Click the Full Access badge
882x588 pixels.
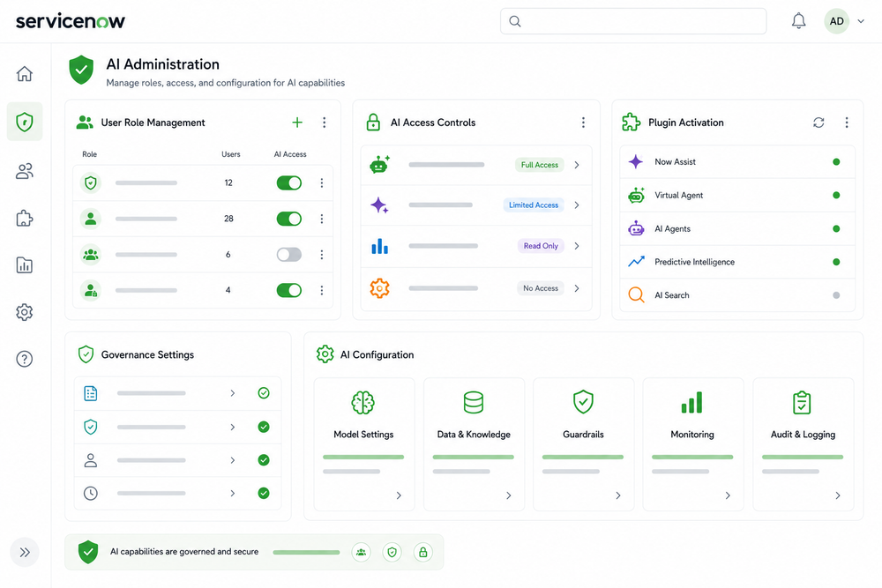540,165
